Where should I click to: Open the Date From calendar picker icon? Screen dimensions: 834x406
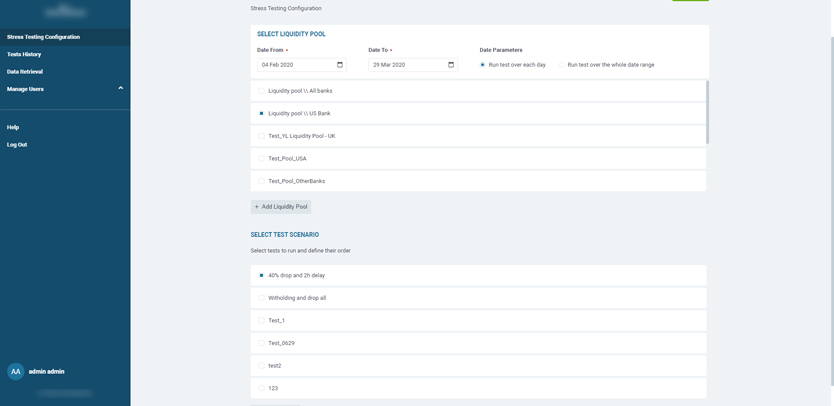point(340,65)
